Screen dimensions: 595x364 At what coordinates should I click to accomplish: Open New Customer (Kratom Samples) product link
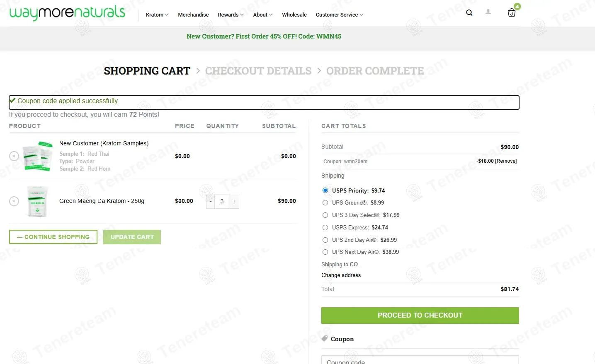pyautogui.click(x=104, y=143)
